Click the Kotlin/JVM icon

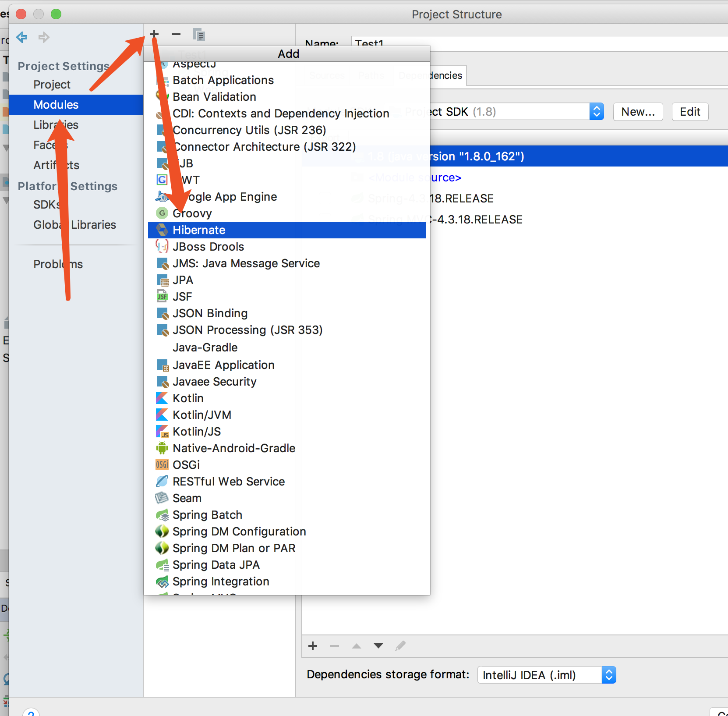(x=162, y=415)
